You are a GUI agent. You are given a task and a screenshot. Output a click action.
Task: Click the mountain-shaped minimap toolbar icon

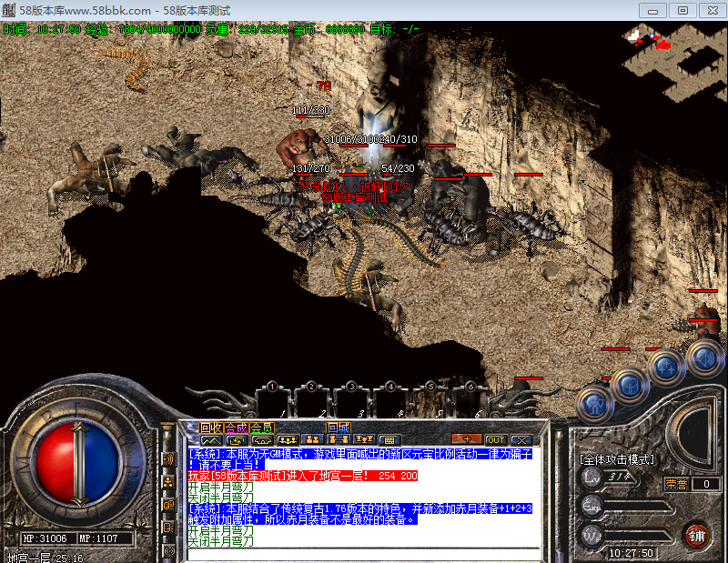211,439
